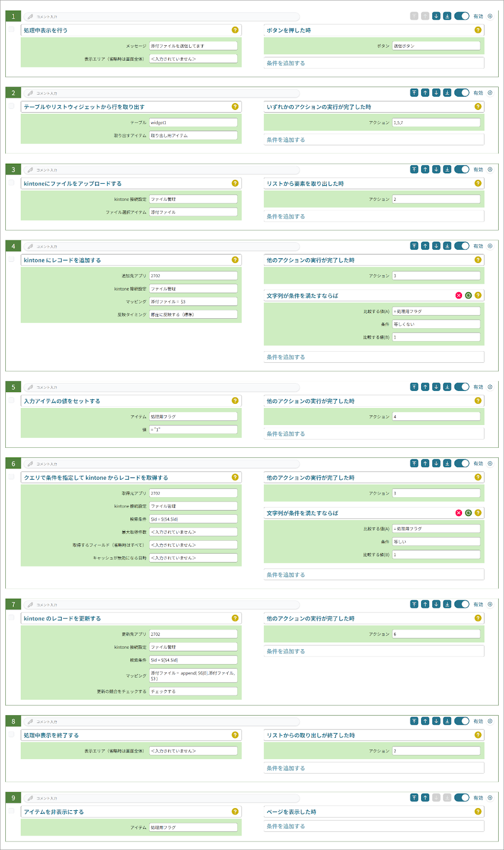Edit 追加先アプリ 2702 in action 4

193,276
